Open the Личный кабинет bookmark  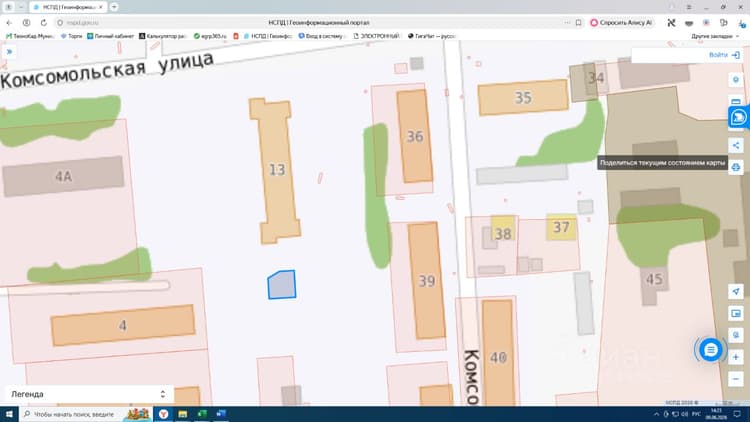pos(110,36)
